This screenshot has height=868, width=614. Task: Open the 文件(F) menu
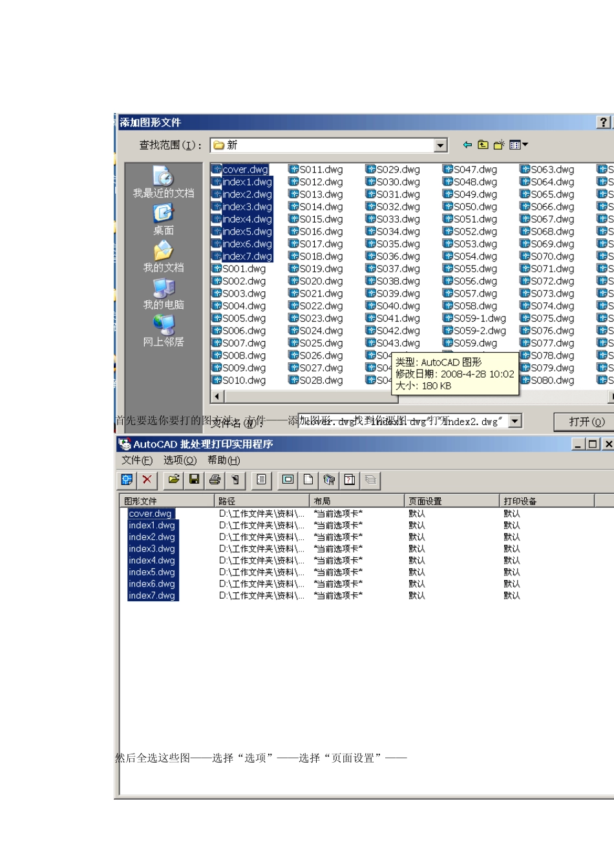(137, 460)
